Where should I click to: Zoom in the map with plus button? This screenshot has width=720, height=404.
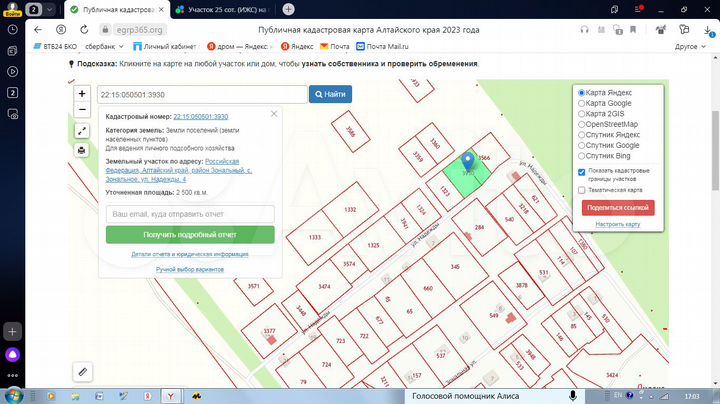(x=82, y=94)
